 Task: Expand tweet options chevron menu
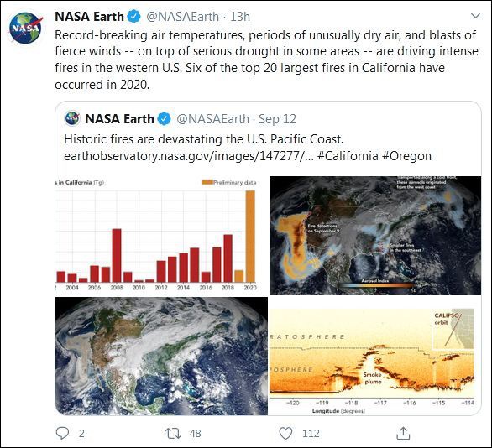(476, 16)
